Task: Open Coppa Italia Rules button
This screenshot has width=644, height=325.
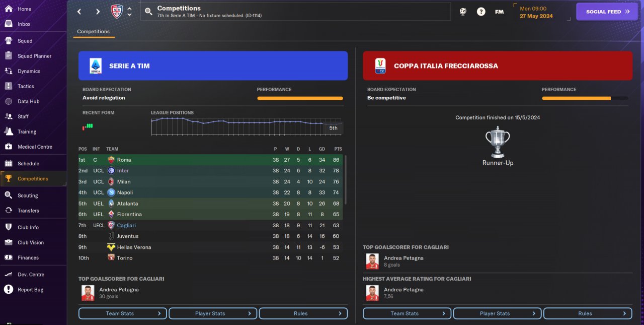Action: pos(588,313)
